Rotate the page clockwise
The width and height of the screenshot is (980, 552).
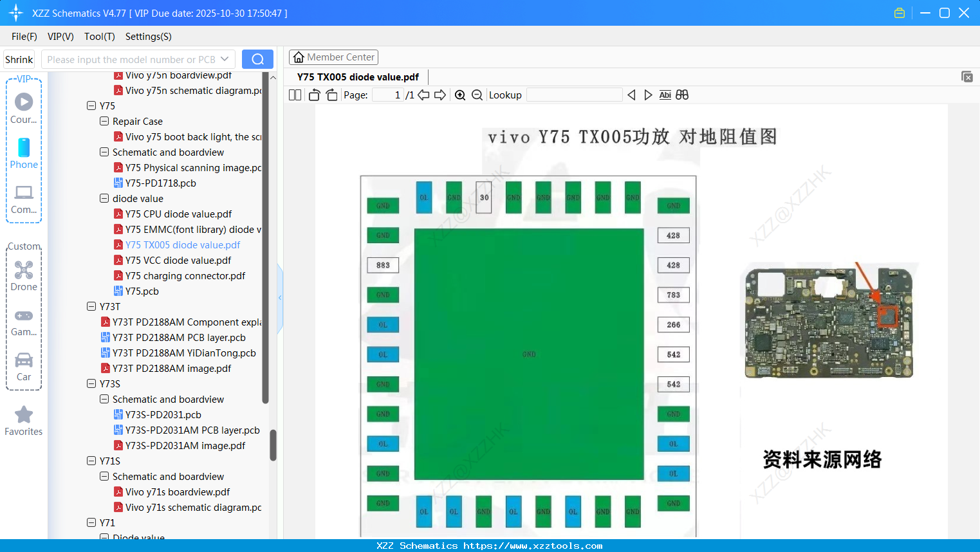pyautogui.click(x=331, y=95)
